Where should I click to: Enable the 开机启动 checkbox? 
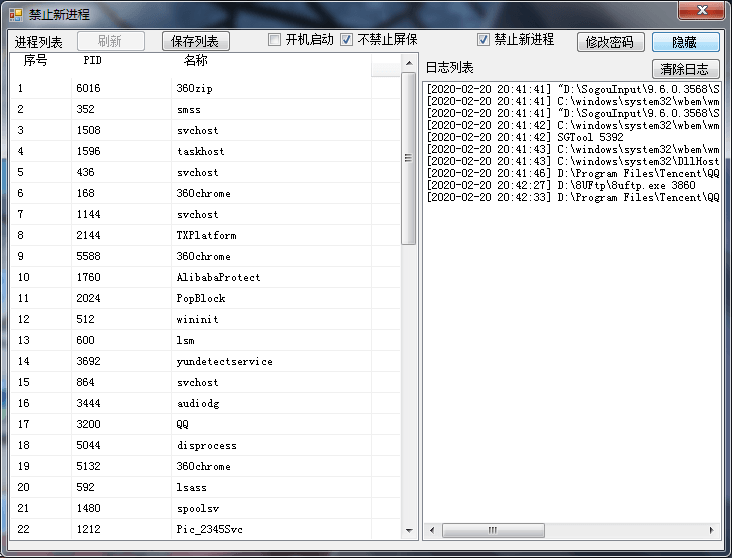tap(275, 40)
